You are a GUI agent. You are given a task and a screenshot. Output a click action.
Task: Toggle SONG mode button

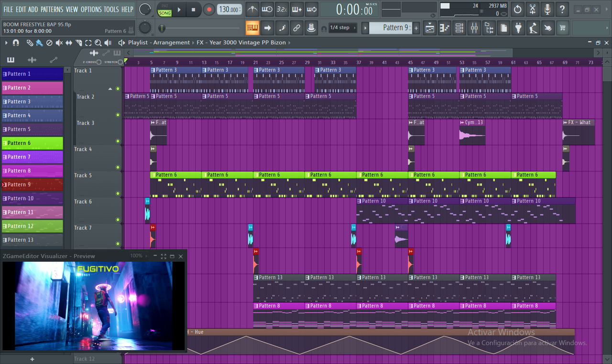[164, 13]
